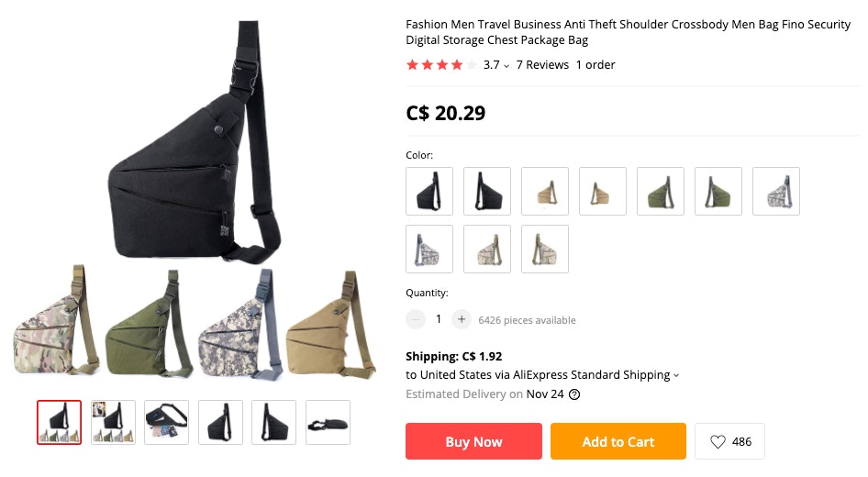Select the first black bag color option

coord(429,192)
